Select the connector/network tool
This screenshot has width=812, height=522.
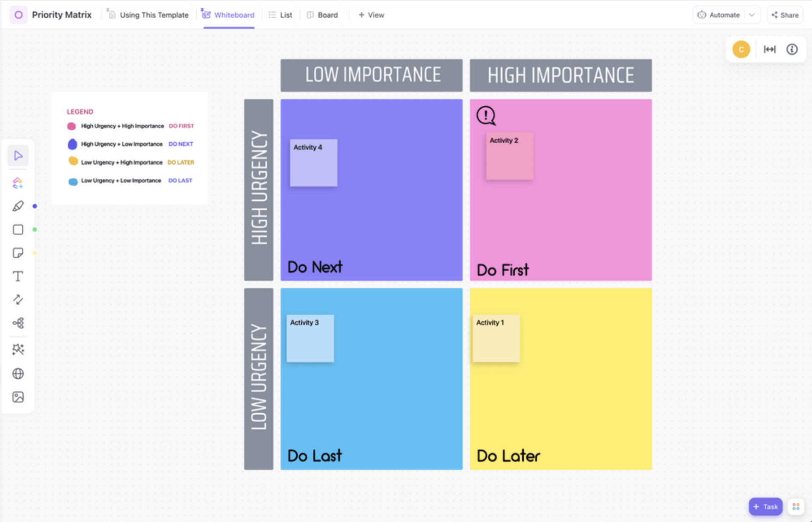(18, 324)
